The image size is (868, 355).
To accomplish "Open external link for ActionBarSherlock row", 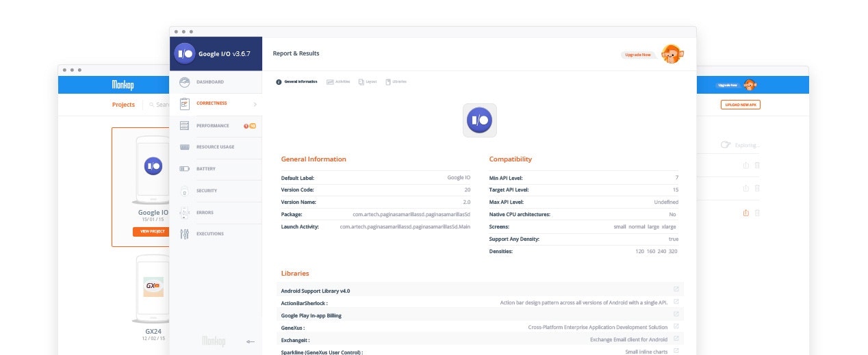I will coord(676,302).
